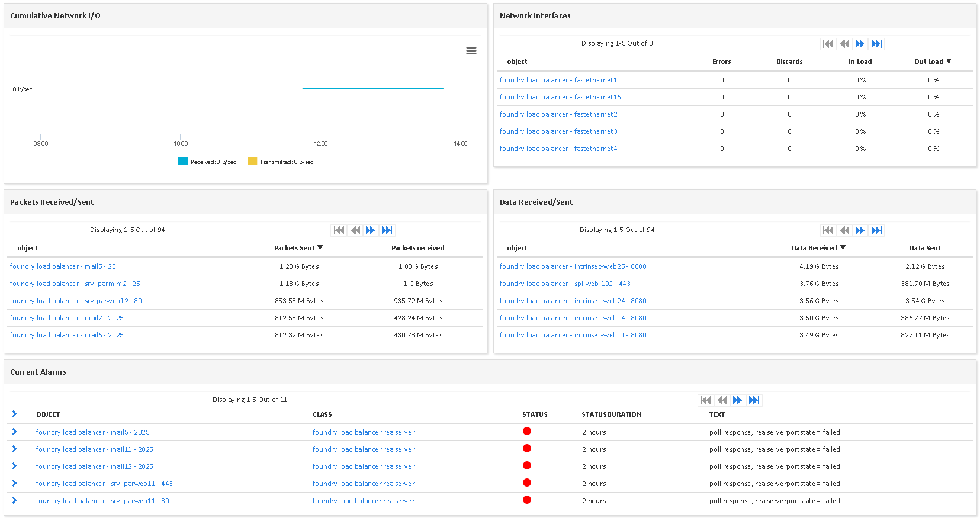Jump to first page in Data Received/Sent
980x518 pixels.
coord(828,230)
